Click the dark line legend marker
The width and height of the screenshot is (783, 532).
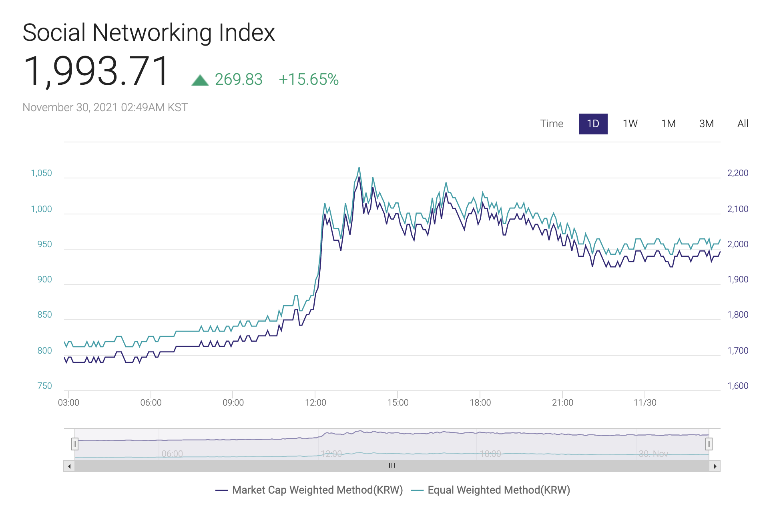[x=221, y=490]
